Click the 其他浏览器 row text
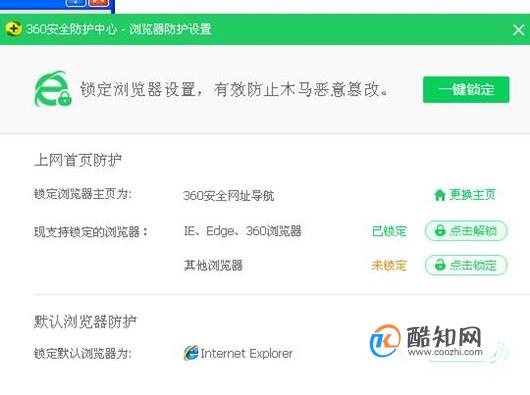 click(x=213, y=265)
